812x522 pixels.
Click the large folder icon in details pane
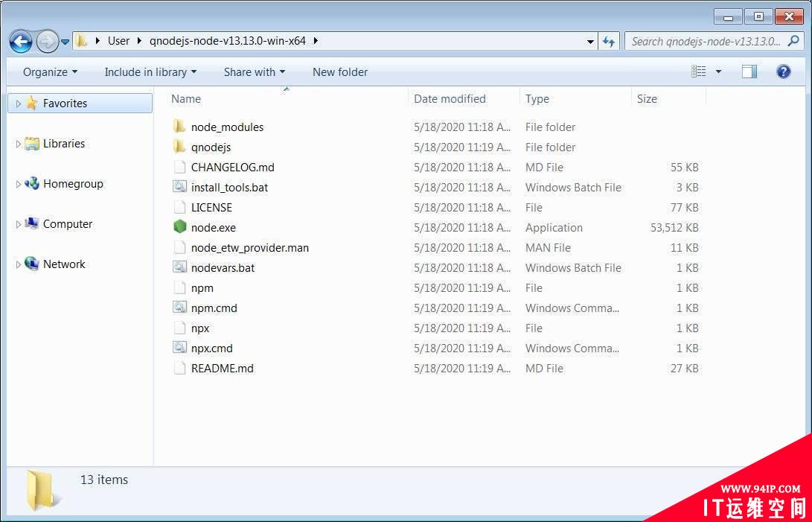[44, 489]
